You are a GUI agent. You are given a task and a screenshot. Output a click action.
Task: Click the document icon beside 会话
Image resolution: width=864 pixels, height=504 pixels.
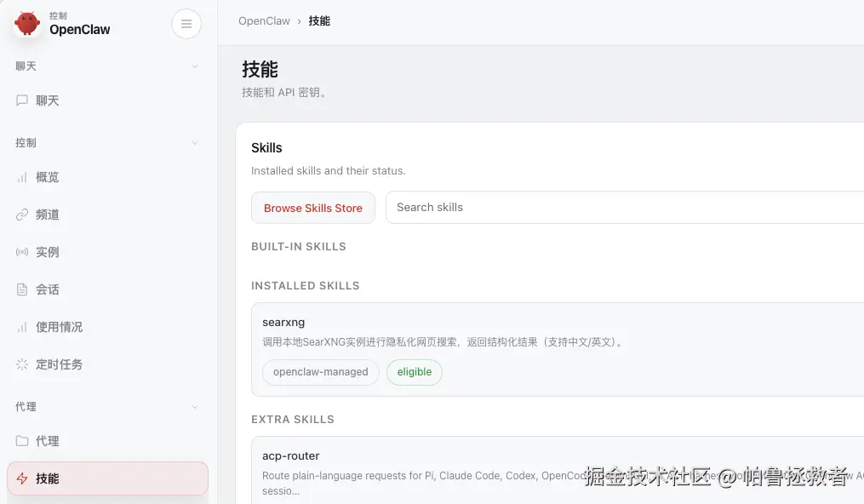pyautogui.click(x=22, y=289)
